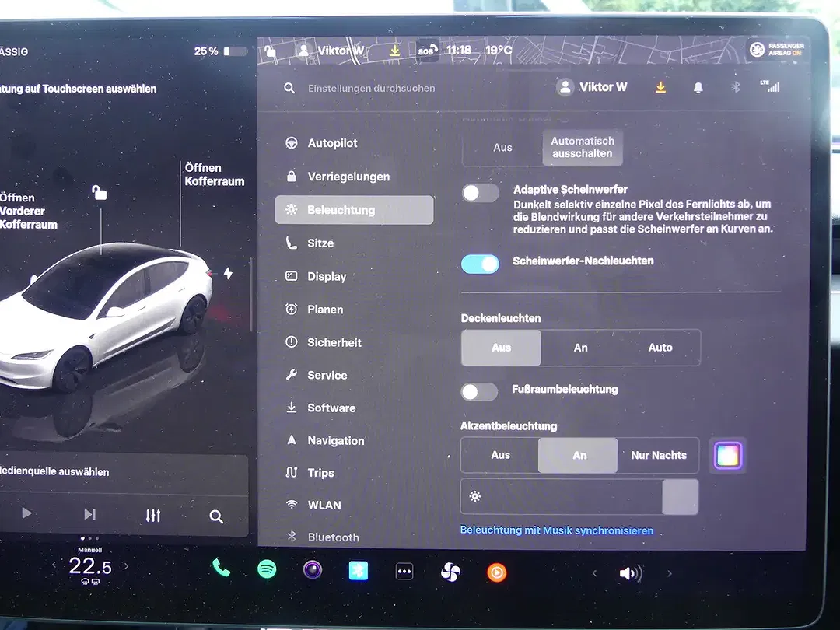Tap the yellow software download arrow in header

click(661, 87)
